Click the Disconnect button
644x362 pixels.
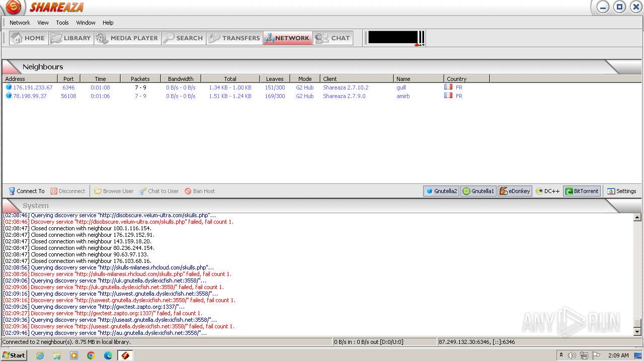click(68, 191)
